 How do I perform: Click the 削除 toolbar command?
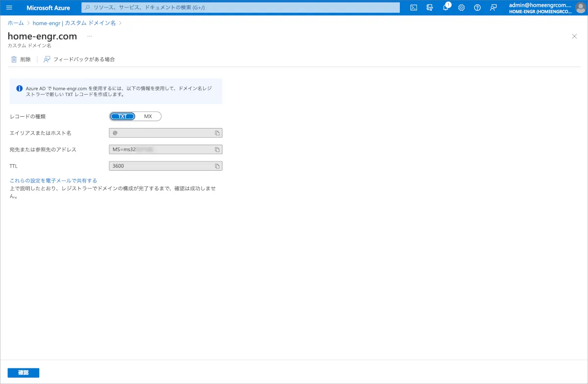pos(21,59)
